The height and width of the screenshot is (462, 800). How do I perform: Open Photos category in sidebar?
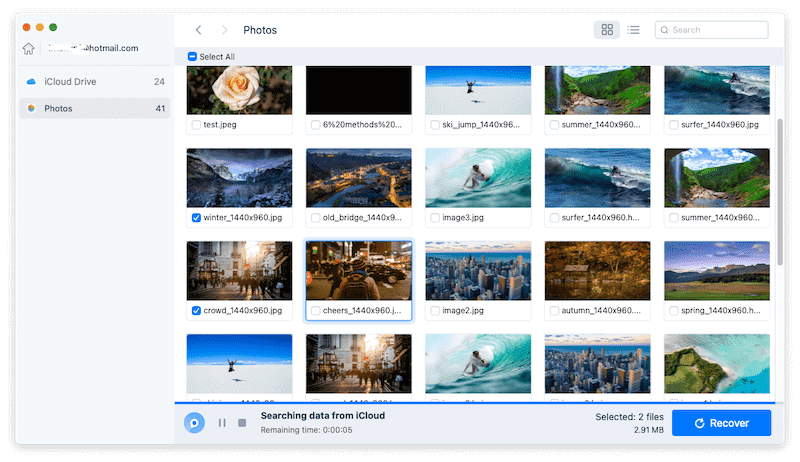click(x=95, y=108)
